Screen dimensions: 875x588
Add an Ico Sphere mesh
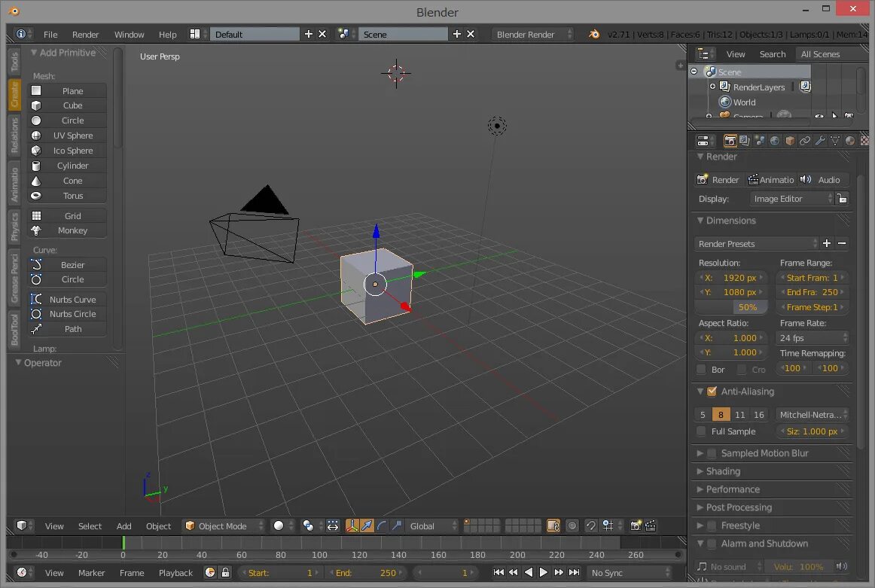(67, 151)
